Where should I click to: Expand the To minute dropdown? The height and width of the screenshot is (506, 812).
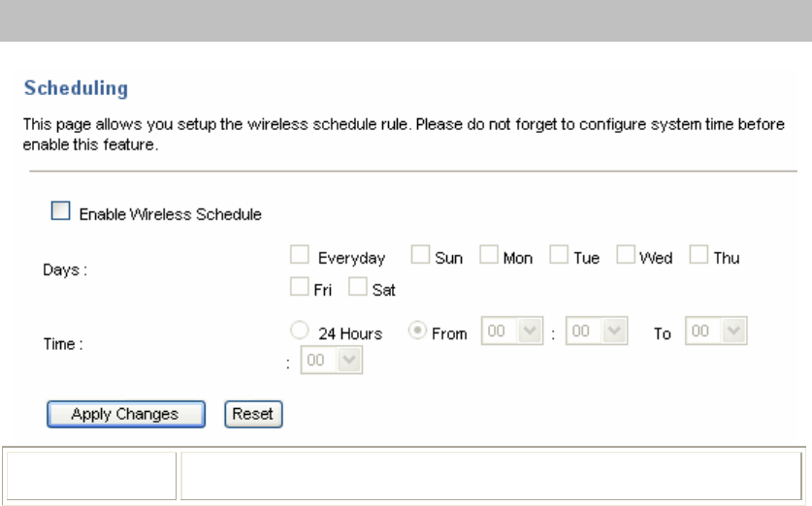pyautogui.click(x=332, y=360)
